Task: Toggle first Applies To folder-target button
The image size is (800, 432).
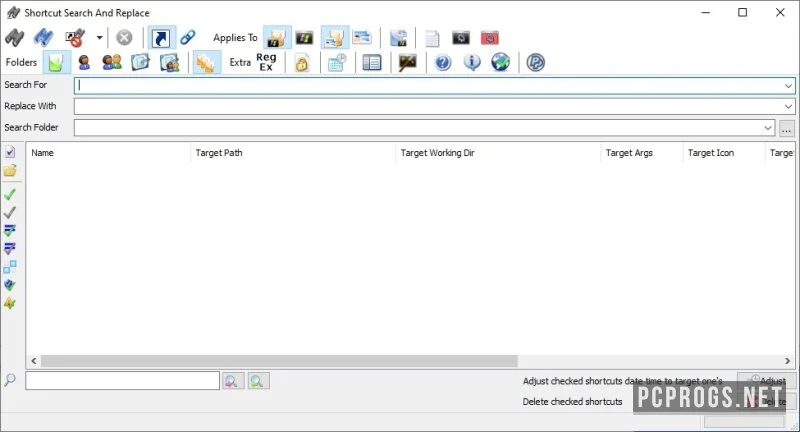Action: tap(277, 38)
